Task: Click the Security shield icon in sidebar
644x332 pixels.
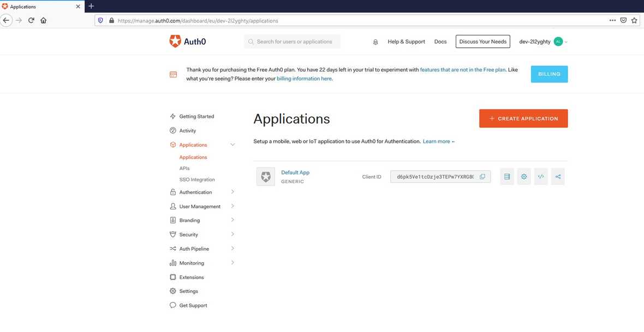Action: pyautogui.click(x=173, y=234)
